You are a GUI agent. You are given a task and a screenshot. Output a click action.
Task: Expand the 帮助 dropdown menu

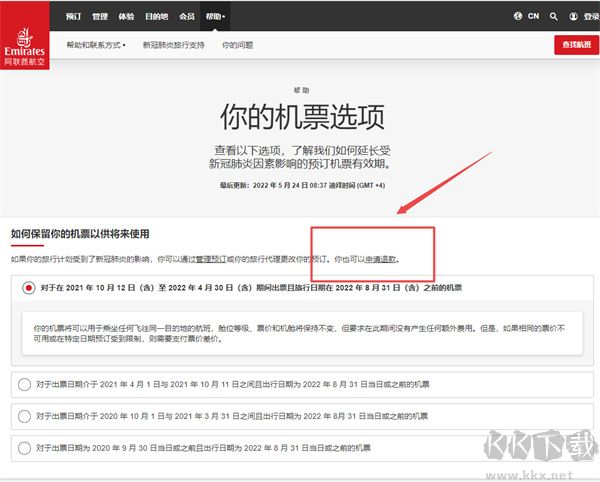[215, 16]
